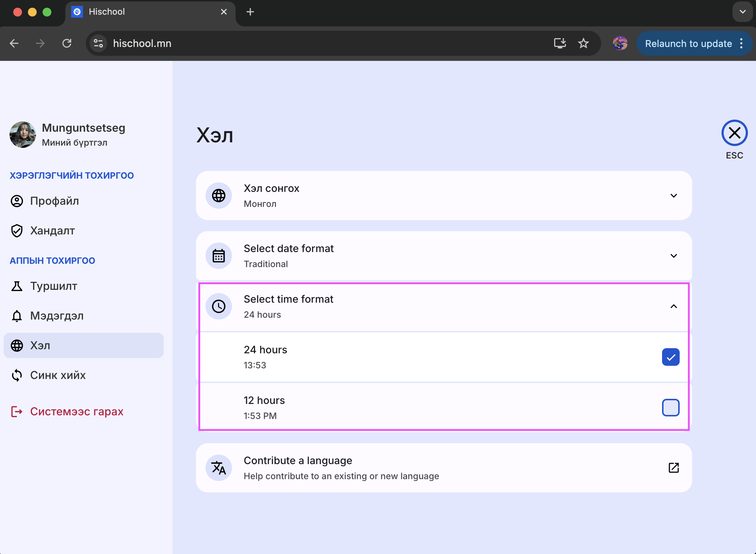Open external link icon for Contribute a language
Screen dimensions: 756x554
pyautogui.click(x=673, y=468)
